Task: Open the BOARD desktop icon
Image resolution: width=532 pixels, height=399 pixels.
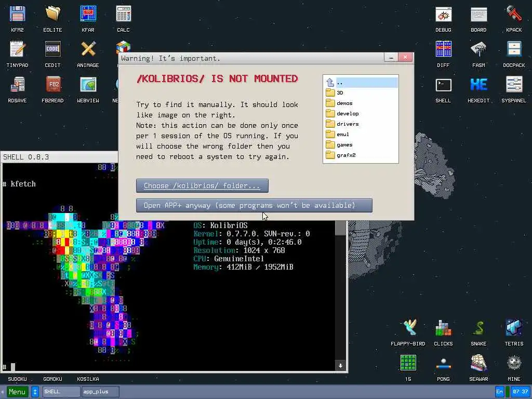Action: pyautogui.click(x=478, y=14)
